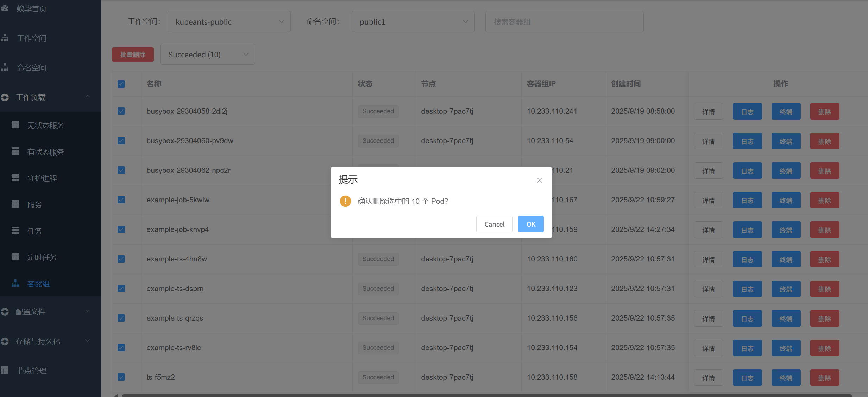Click the hierarchy icon next to 命名空间
Viewport: 868px width, 397px height.
[5, 67]
